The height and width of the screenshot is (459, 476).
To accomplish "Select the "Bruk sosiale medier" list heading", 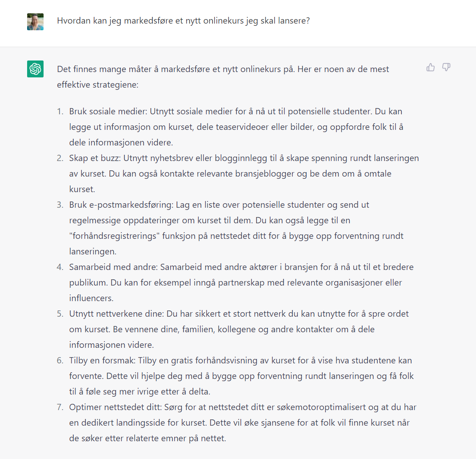I will [108, 112].
